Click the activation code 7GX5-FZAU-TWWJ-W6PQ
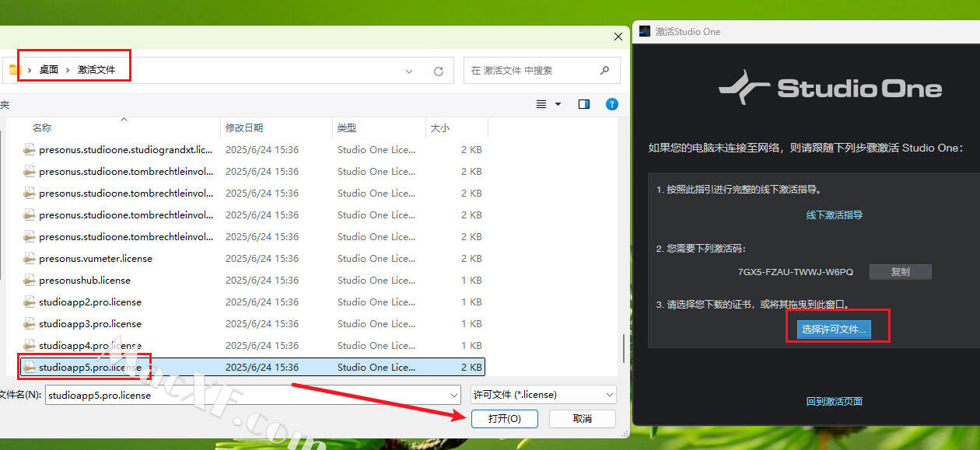This screenshot has width=980, height=450. click(x=796, y=272)
